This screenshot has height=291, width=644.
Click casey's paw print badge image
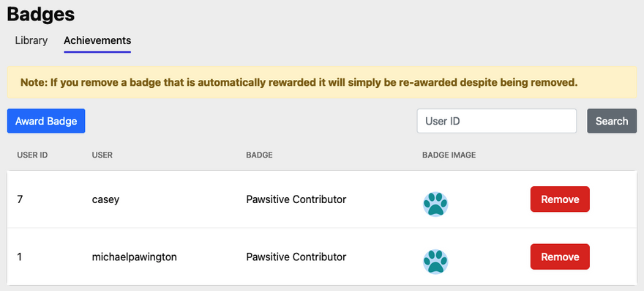(435, 205)
